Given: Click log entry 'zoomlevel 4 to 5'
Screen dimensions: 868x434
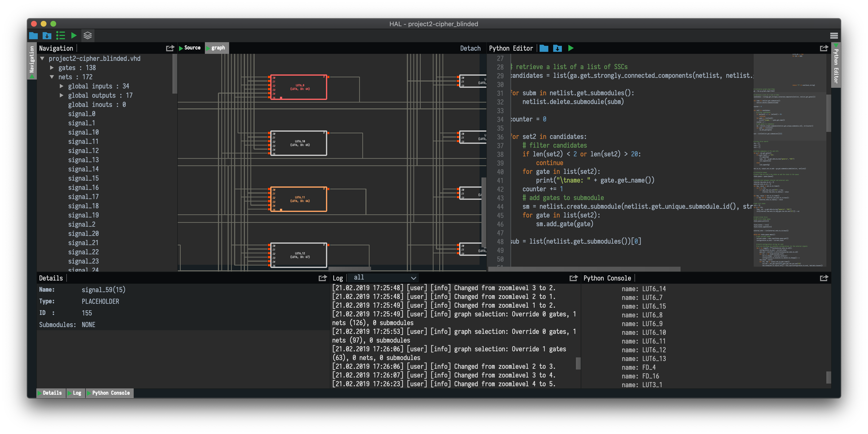Looking at the screenshot, I should point(444,384).
